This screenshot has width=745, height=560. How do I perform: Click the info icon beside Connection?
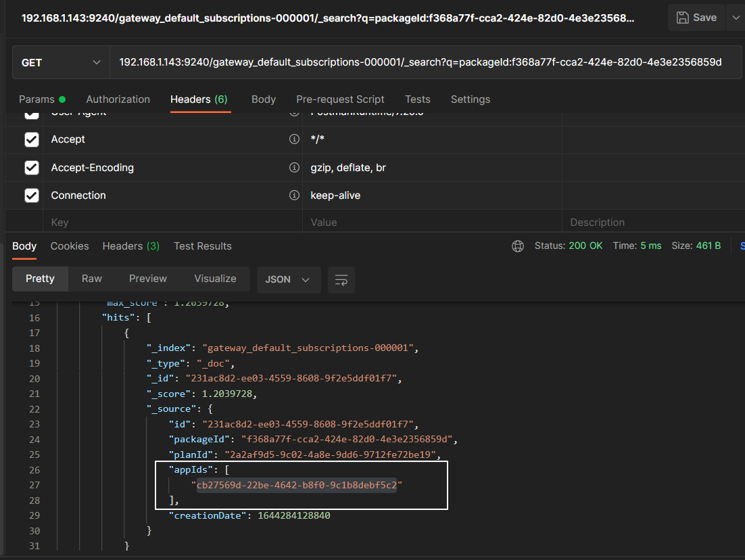pos(294,195)
